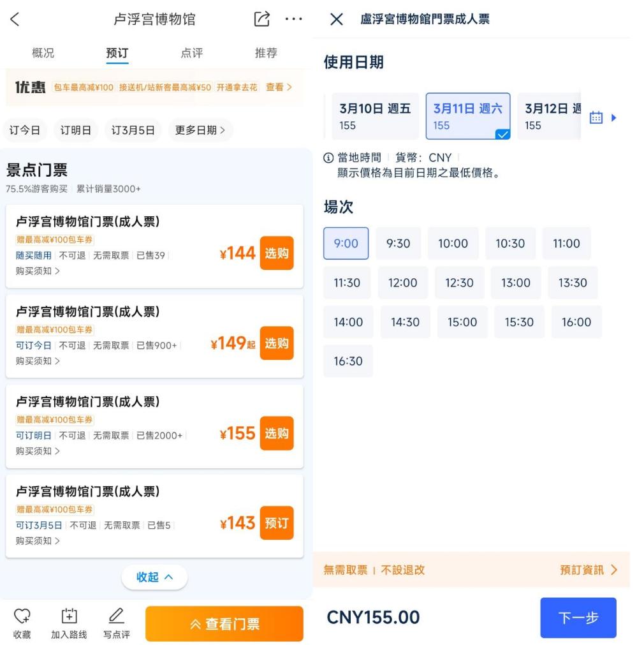Click the back arrow on the Louvre page

tap(15, 19)
